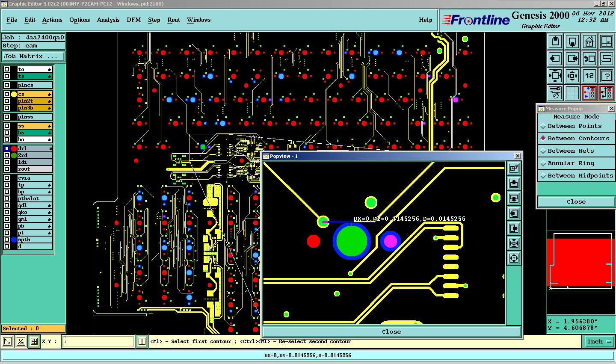The height and width of the screenshot is (364, 616).
Task: Click the X Y coordinate input field
Action: pyautogui.click(x=98, y=341)
